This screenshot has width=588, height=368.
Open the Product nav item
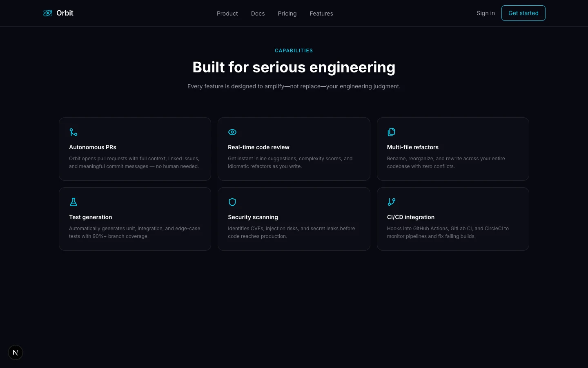coord(227,13)
